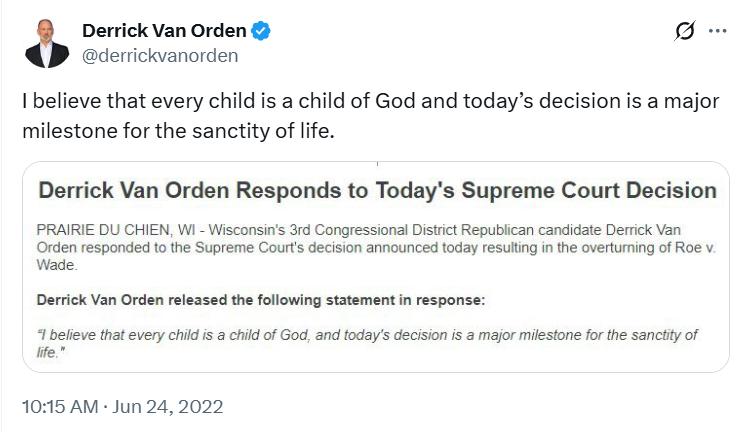Click the bold 'released the following statement' line
The height and width of the screenshot is (432, 750).
261,300
